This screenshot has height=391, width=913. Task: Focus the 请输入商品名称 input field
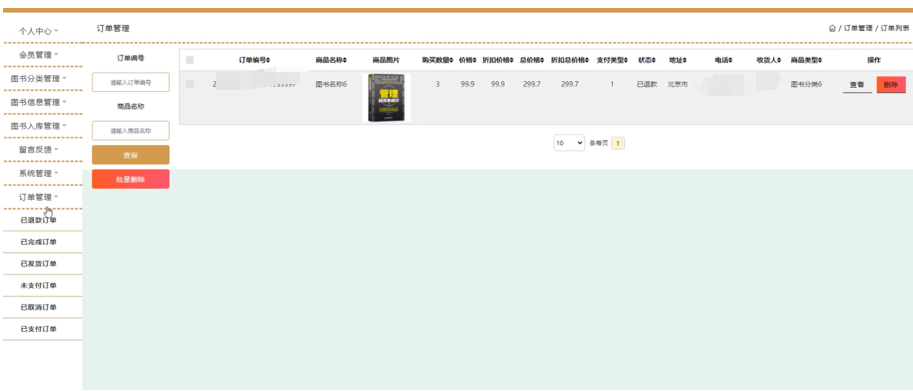(x=130, y=131)
